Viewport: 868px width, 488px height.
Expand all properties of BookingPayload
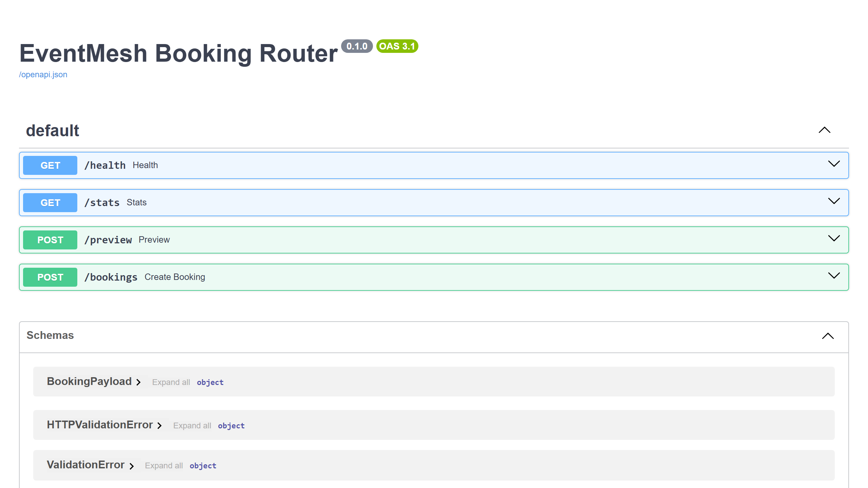[171, 382]
